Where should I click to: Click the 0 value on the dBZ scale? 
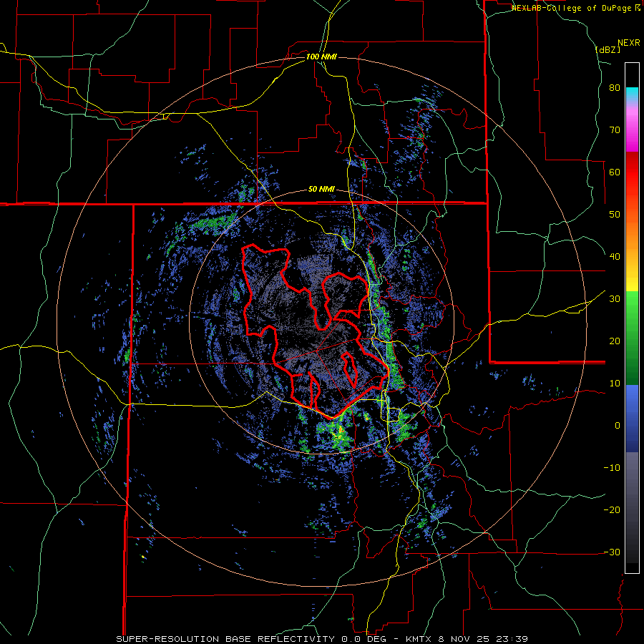click(618, 426)
